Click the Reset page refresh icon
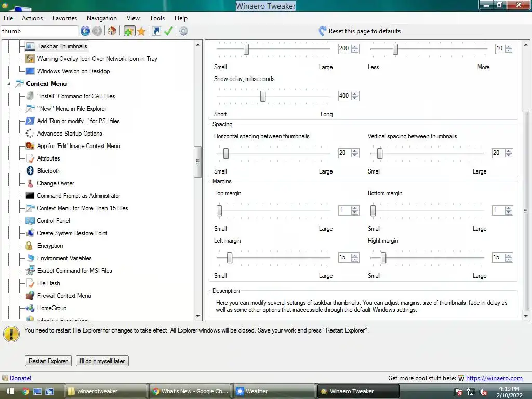The height and width of the screenshot is (399, 532). point(322,31)
